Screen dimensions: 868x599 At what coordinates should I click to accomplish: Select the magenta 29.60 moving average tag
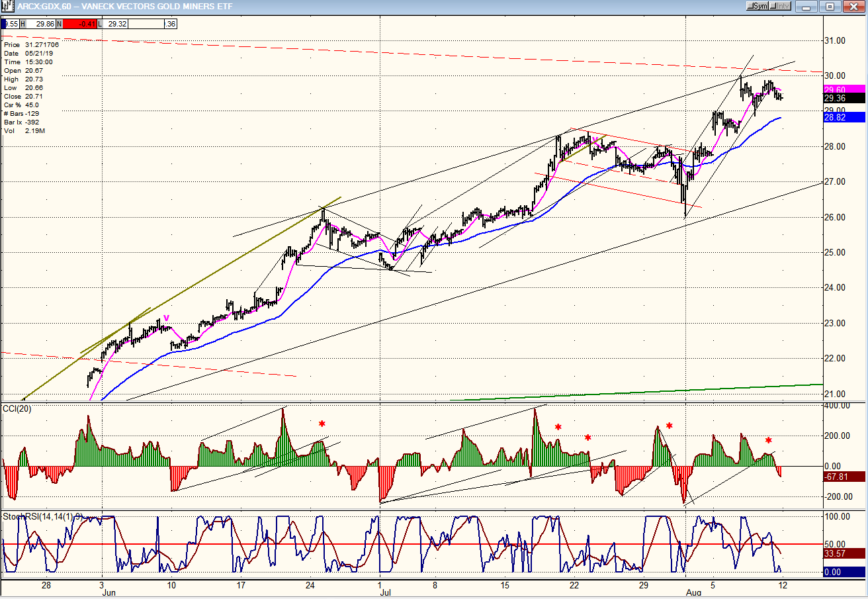point(842,89)
